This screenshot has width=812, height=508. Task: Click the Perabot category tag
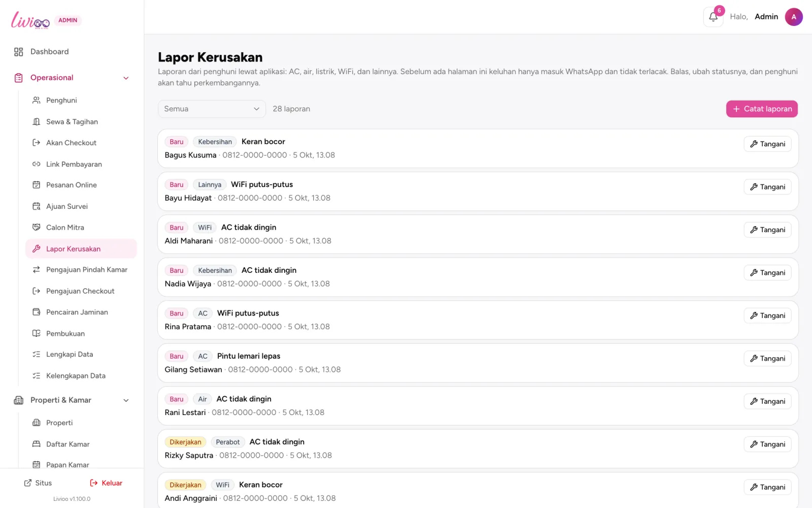point(228,442)
